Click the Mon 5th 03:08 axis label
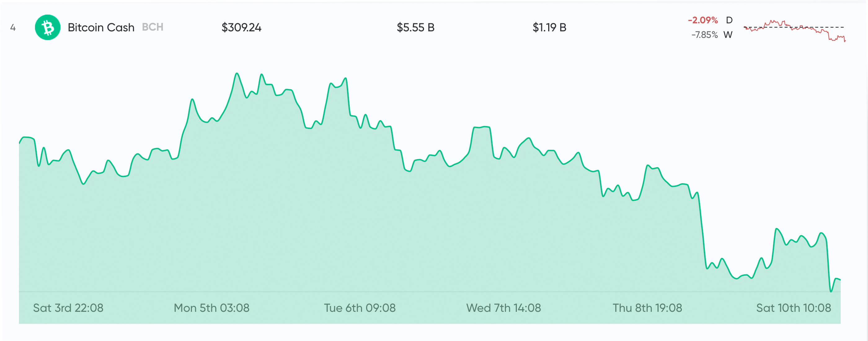868x341 pixels. 211,308
